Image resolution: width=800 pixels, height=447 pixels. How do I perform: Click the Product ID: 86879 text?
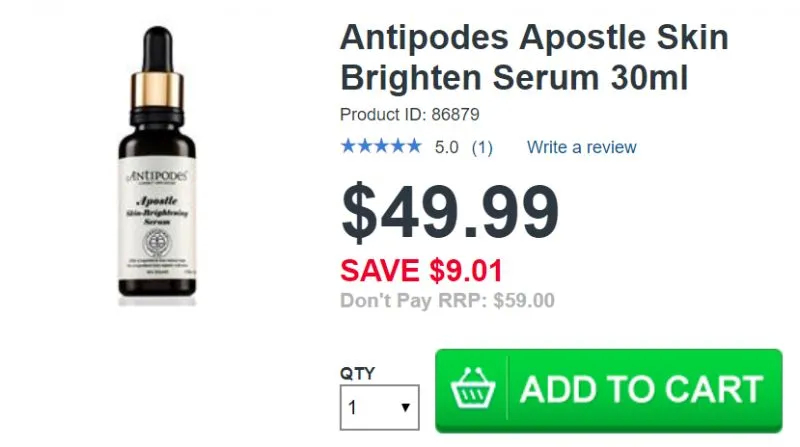click(x=410, y=114)
